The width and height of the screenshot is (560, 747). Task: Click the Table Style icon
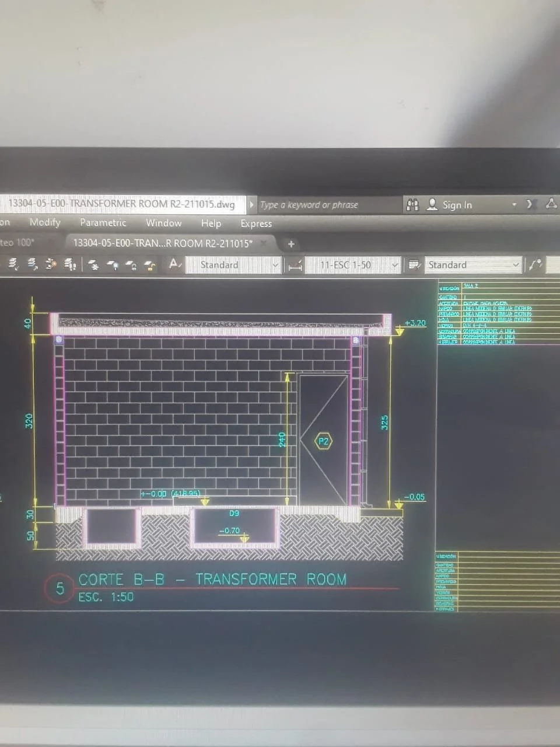coord(415,264)
